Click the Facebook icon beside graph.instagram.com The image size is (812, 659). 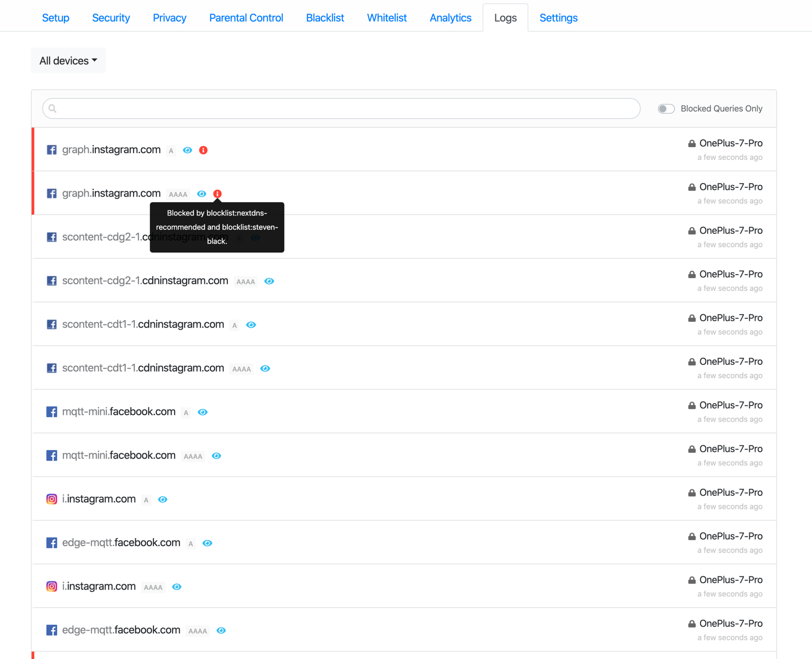52,150
